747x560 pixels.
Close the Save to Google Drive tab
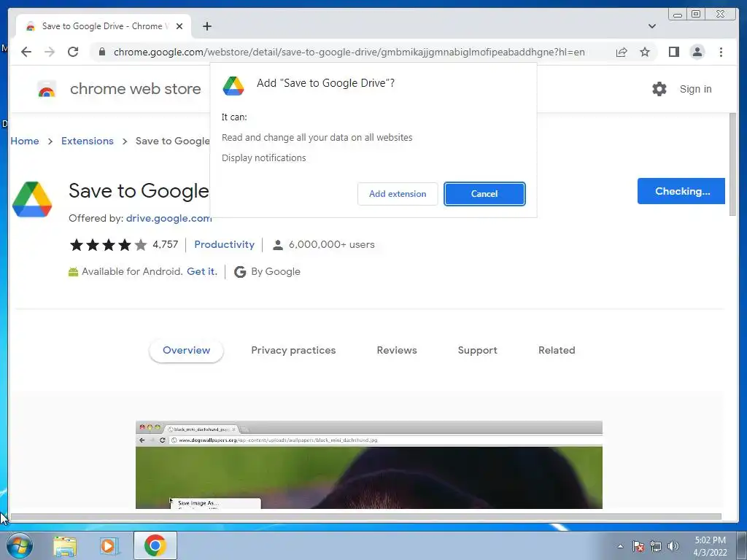coord(179,26)
